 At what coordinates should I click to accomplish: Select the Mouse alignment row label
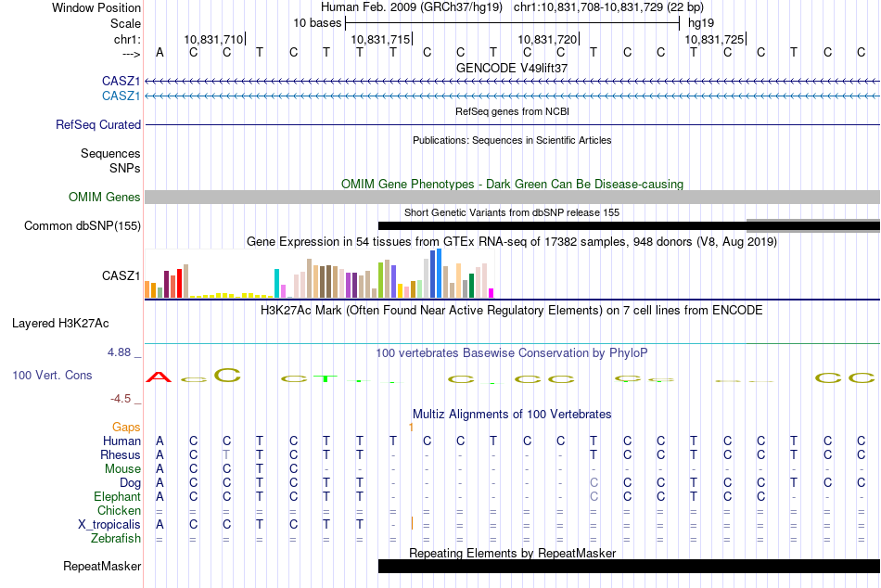(x=122, y=469)
